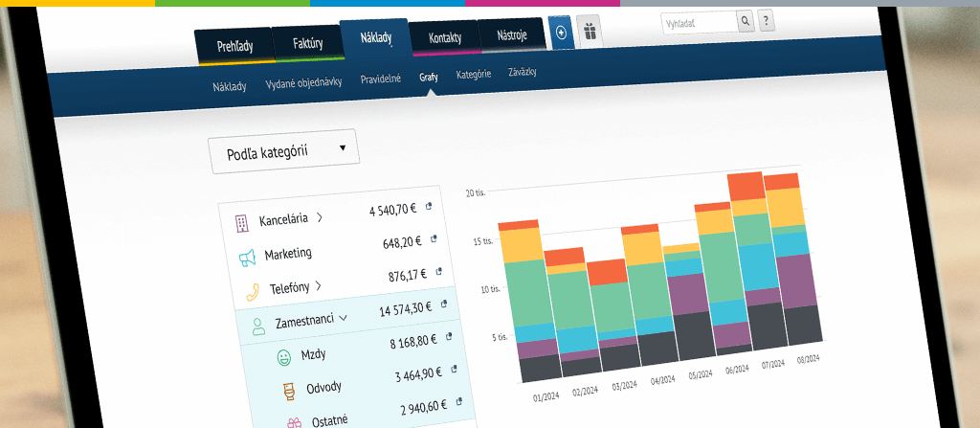Collapse the Zamestnanci category chevron
Viewport: 980px width, 428px height.
pos(342,318)
